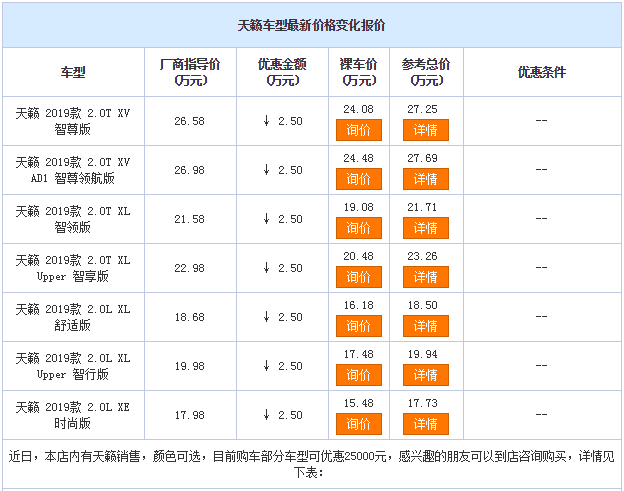Click 询价 button for 2.0T XV 智尊版
The width and height of the screenshot is (624, 491).
point(359,130)
